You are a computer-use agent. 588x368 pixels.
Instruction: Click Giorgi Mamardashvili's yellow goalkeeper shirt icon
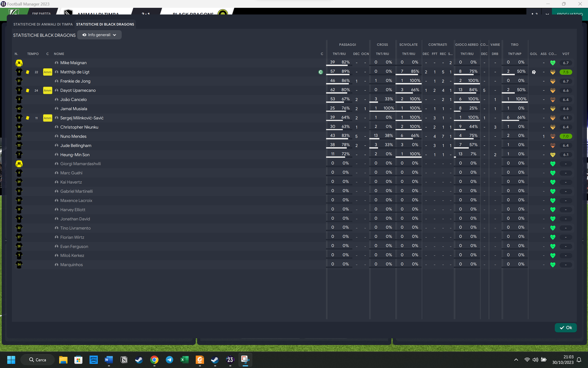19,164
